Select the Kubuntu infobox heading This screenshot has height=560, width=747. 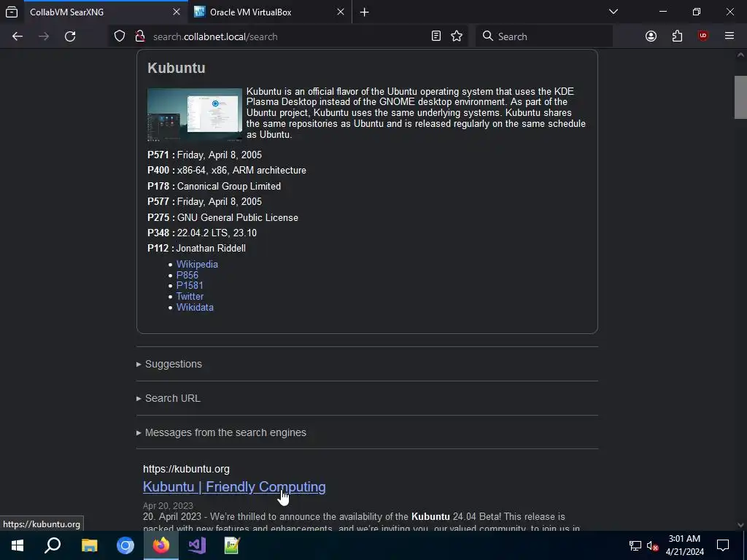(x=177, y=68)
